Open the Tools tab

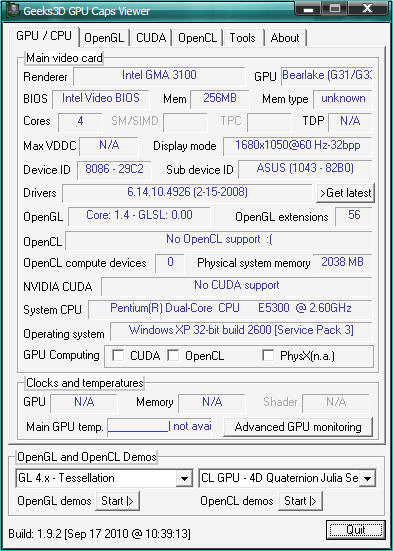pyautogui.click(x=243, y=38)
